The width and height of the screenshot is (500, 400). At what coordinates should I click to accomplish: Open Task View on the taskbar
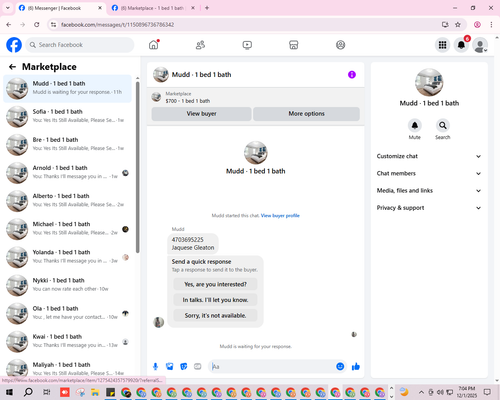(47, 392)
